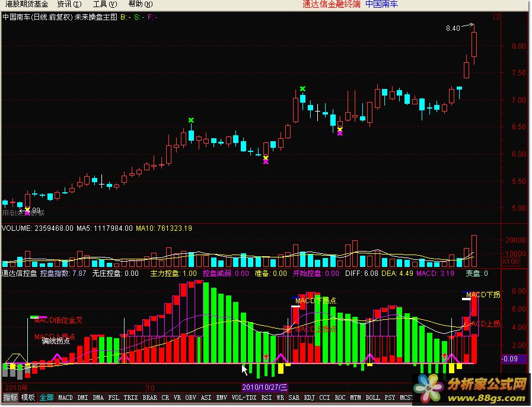
Task: Select the 全部 indicator tab
Action: [x=46, y=397]
